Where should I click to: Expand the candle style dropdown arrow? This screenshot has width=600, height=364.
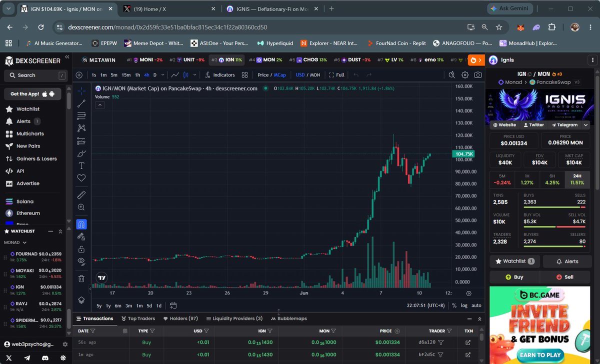194,75
